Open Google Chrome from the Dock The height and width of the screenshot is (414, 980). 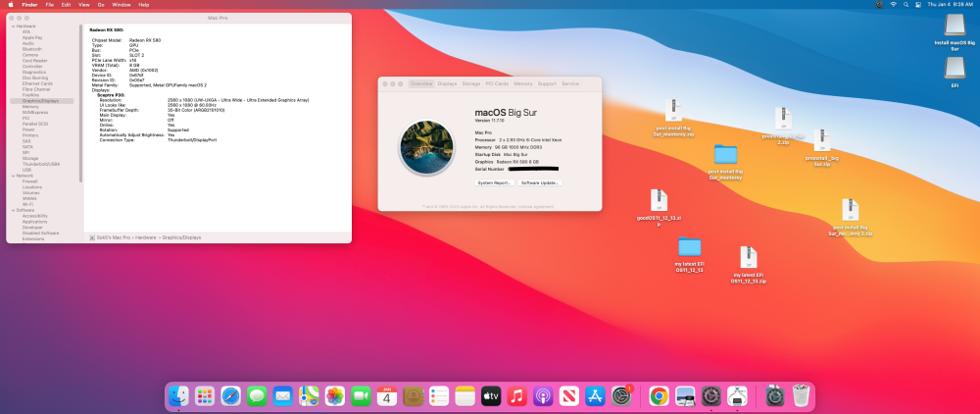coord(659,396)
